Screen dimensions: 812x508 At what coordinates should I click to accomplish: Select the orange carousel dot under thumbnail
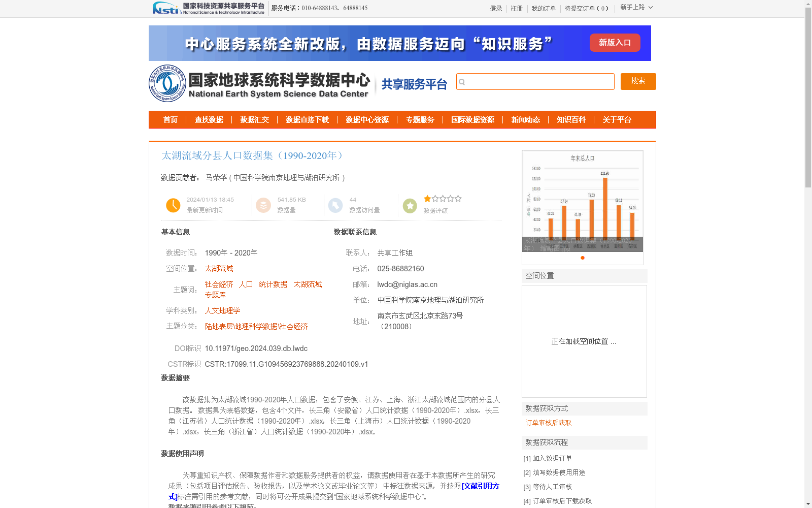[x=583, y=258]
